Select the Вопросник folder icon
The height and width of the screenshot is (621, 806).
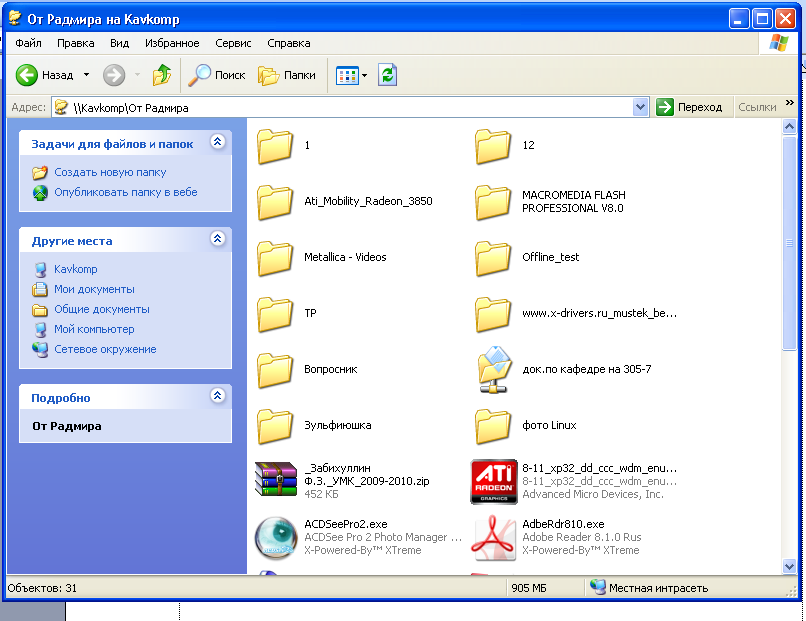[x=275, y=370]
